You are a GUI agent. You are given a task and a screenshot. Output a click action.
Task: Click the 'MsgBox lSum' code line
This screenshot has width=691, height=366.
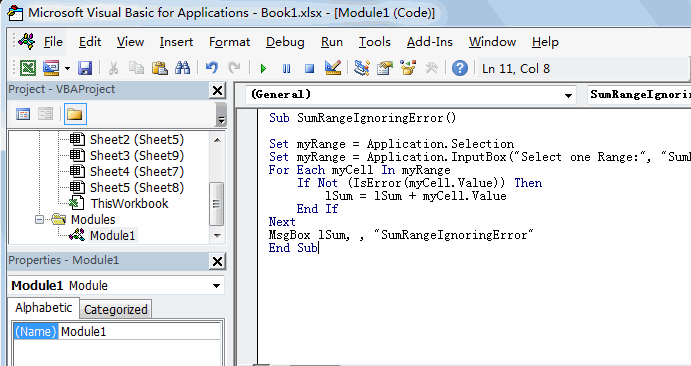point(401,235)
